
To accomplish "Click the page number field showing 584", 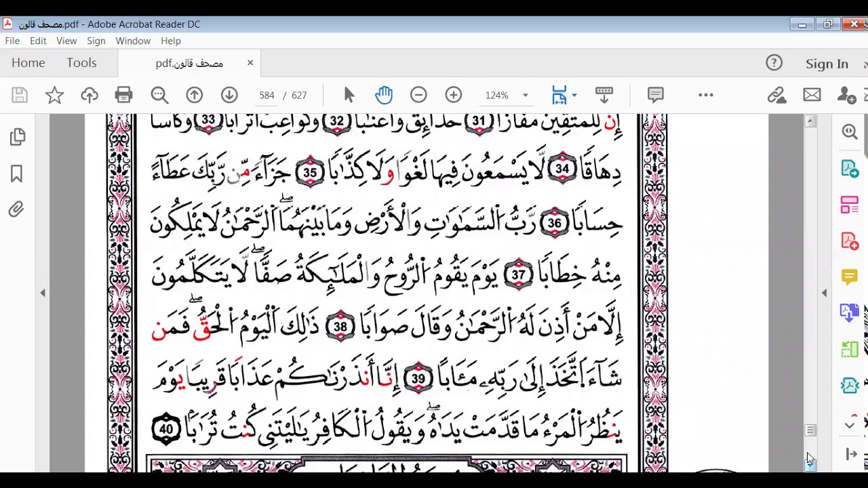I will click(x=267, y=96).
